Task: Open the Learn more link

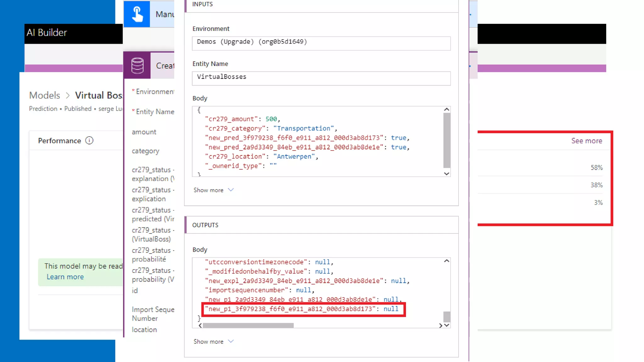Action: click(65, 277)
